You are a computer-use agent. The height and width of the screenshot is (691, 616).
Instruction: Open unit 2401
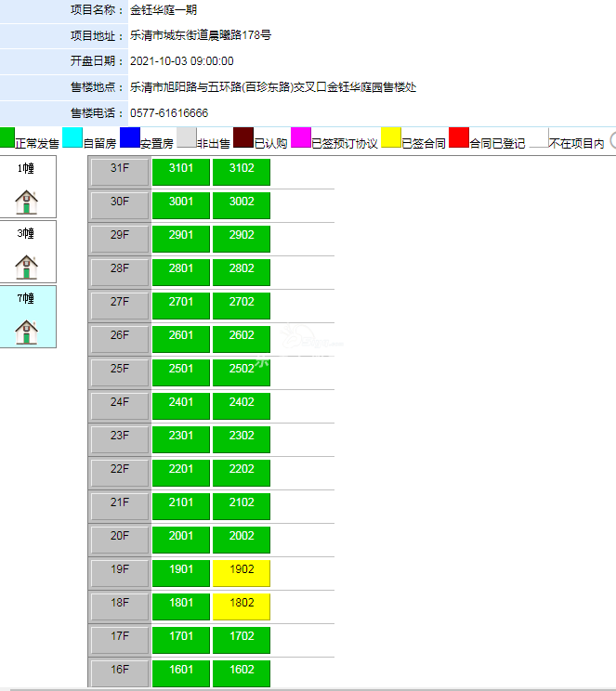coord(181,406)
